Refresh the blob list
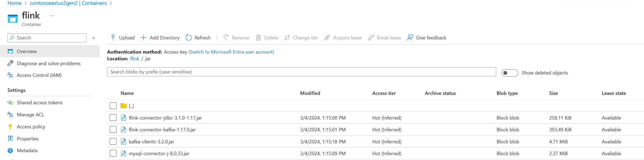Screen dimensions: 644x160 [198, 38]
